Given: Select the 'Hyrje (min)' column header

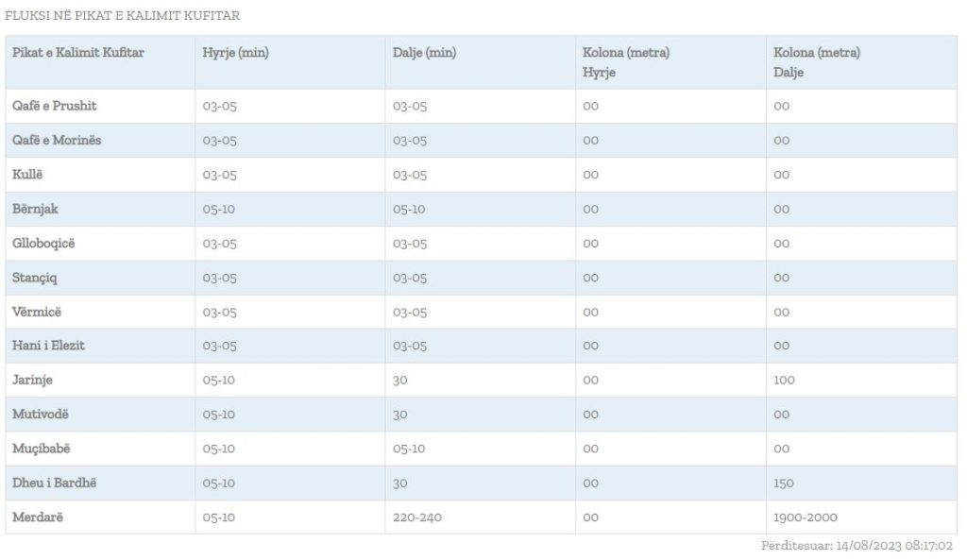Looking at the screenshot, I should coord(235,53).
